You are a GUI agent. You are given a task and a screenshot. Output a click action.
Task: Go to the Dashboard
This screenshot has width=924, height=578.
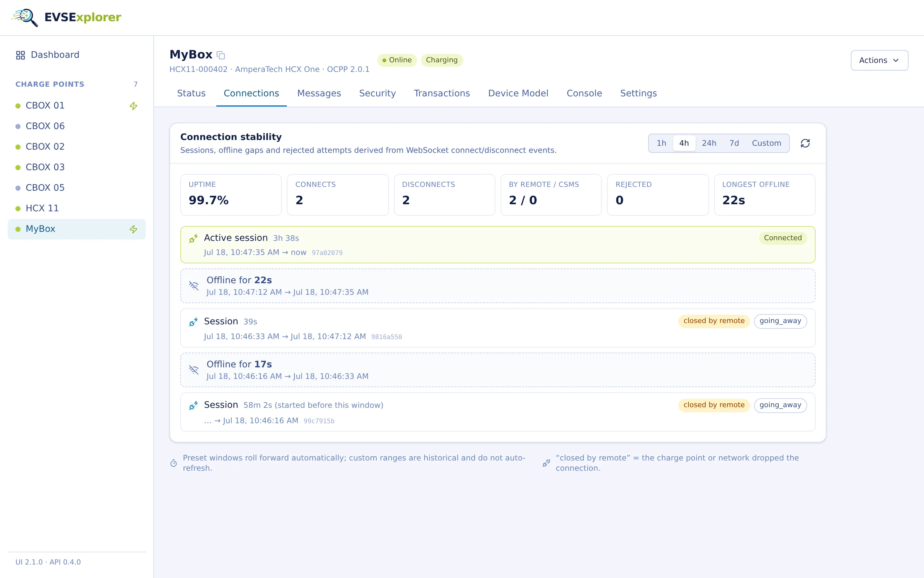(76, 55)
